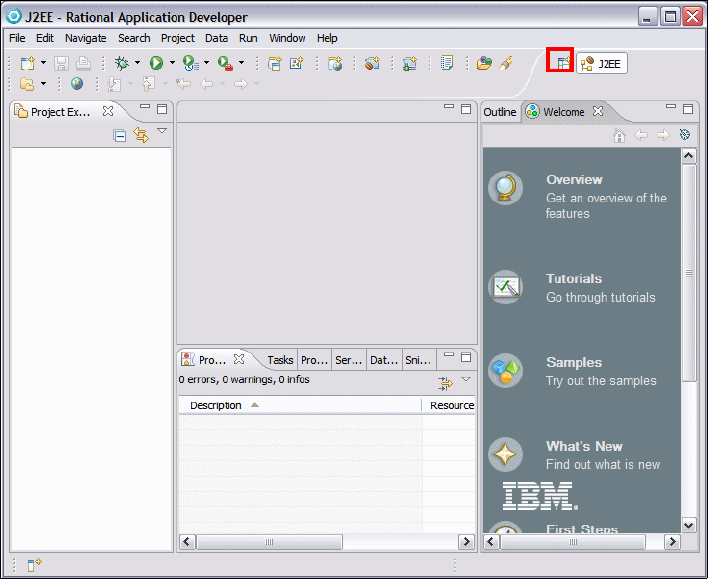Open the New wizard dropdown arrow
This screenshot has width=708, height=579.
(43, 62)
